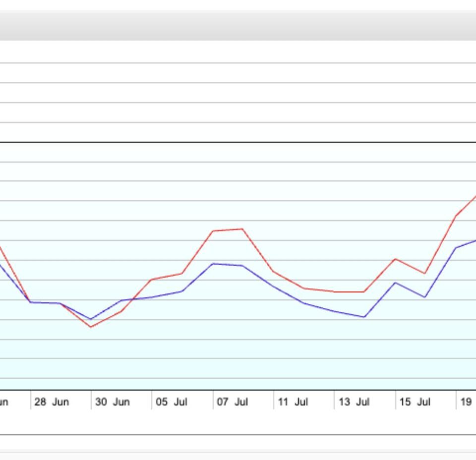Click the red data point above the 19 tick
Image resolution: width=476 pixels, height=460 pixels.
456,216
